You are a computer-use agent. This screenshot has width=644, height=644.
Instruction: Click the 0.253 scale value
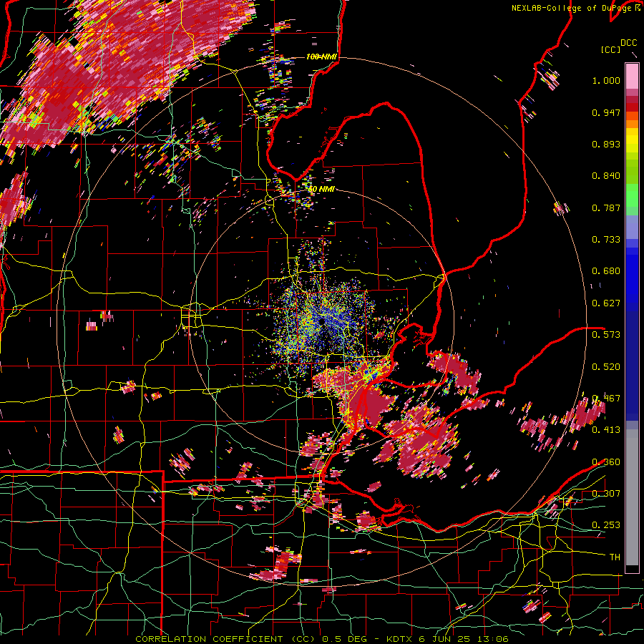pyautogui.click(x=606, y=525)
